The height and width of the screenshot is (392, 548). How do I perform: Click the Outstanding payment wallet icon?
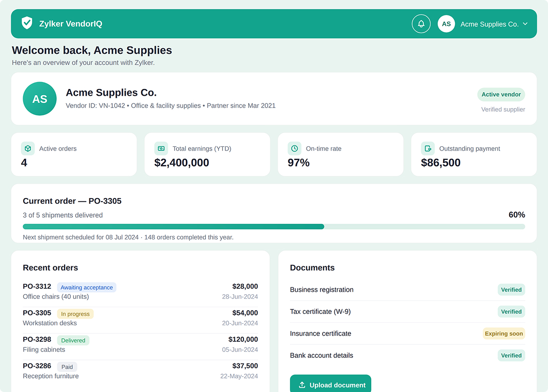(428, 148)
